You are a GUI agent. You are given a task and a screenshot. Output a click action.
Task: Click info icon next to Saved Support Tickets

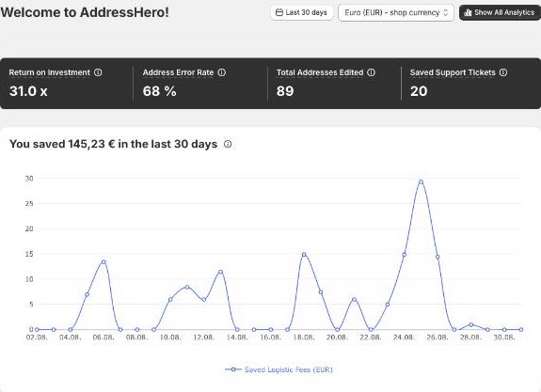pos(503,72)
